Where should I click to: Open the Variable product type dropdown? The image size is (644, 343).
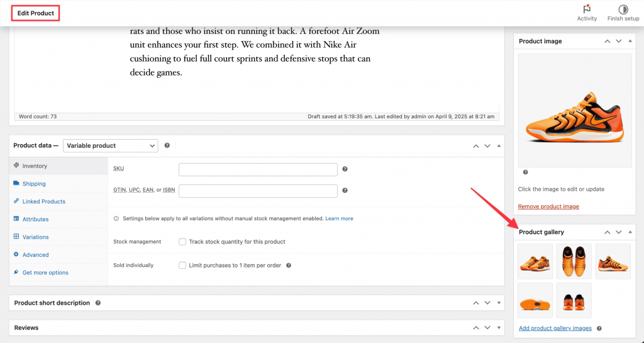point(111,145)
